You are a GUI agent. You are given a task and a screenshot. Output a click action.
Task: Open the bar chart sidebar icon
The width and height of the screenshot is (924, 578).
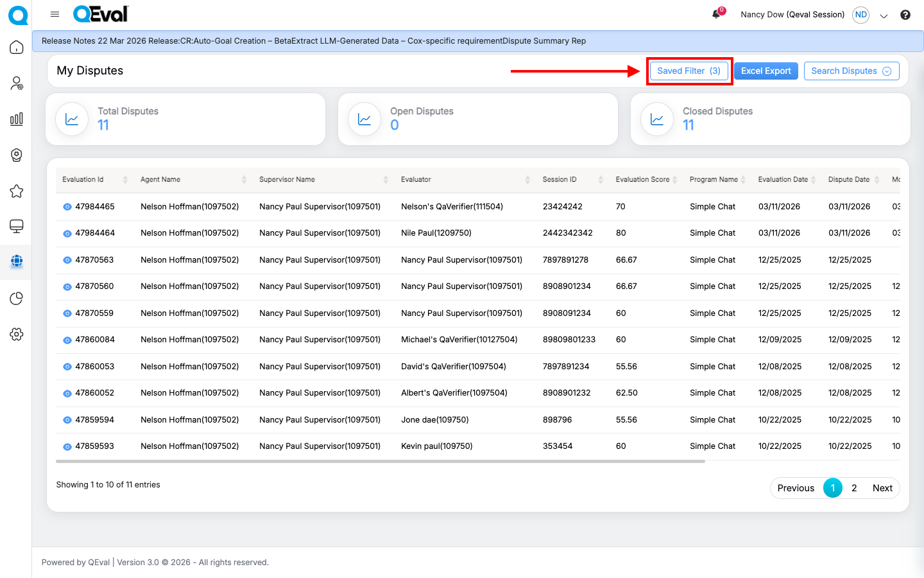[x=17, y=119]
